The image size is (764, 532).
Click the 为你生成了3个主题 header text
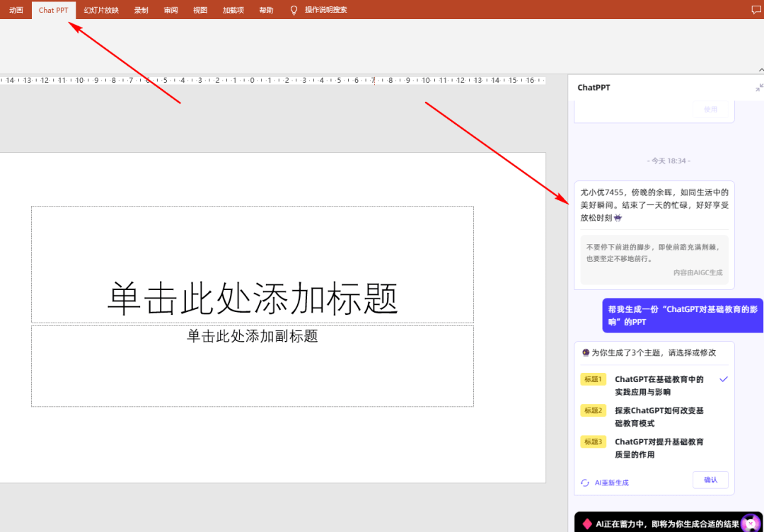pos(654,353)
